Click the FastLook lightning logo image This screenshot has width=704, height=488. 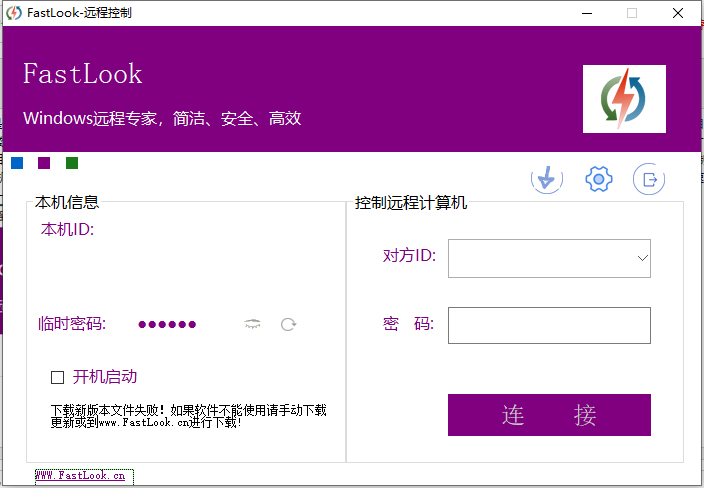click(x=624, y=99)
